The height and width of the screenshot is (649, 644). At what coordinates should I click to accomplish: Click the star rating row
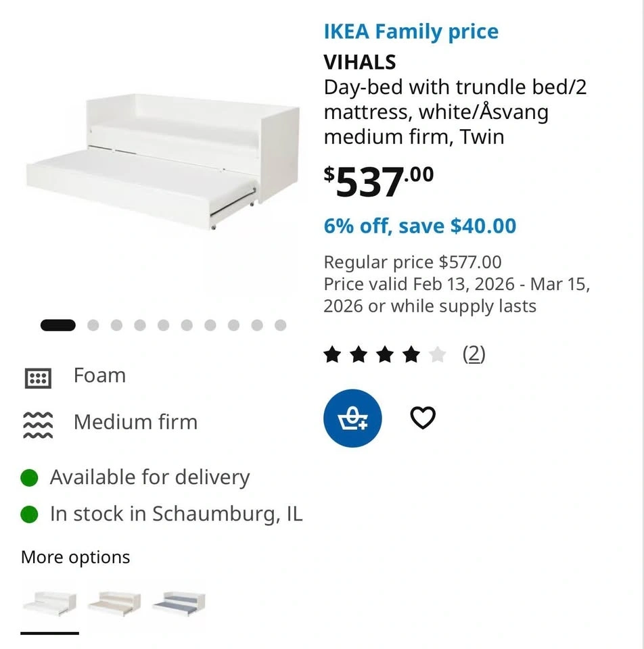385,354
